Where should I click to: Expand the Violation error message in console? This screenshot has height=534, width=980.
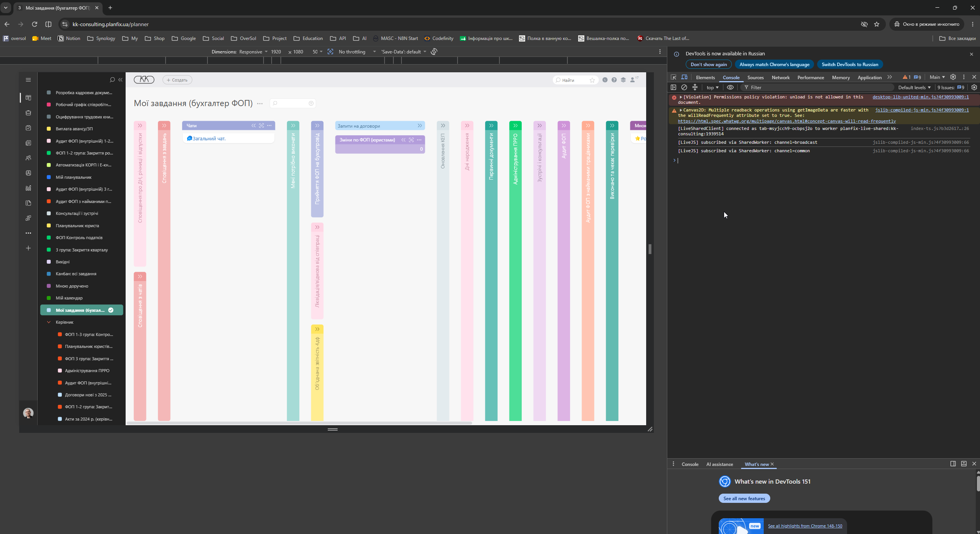(x=681, y=97)
